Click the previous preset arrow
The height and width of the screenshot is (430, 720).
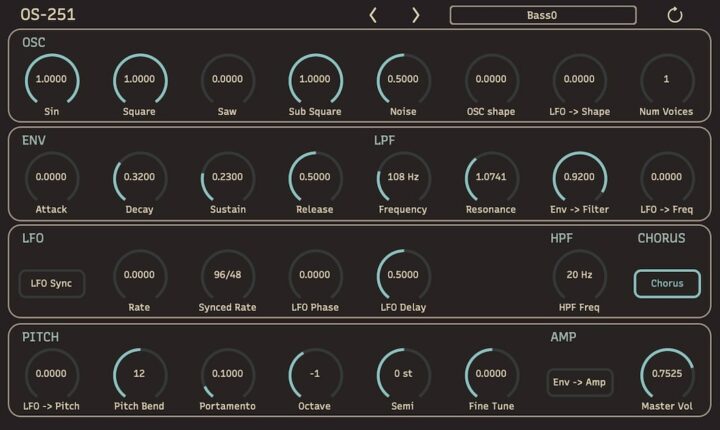tap(374, 15)
